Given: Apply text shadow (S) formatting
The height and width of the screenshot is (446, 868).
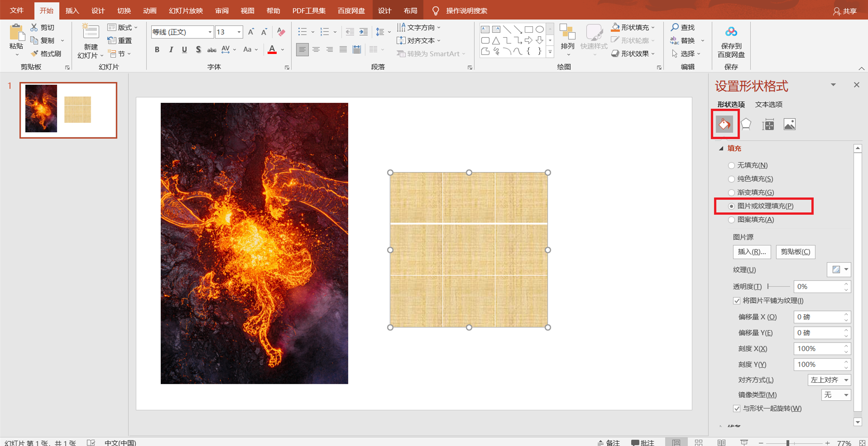Looking at the screenshot, I should 198,50.
